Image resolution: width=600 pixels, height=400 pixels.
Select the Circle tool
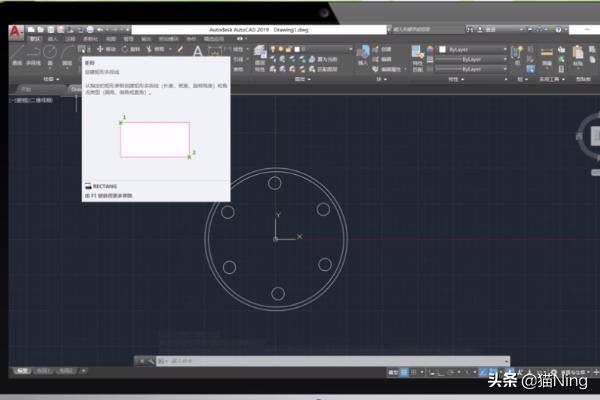tap(50, 55)
